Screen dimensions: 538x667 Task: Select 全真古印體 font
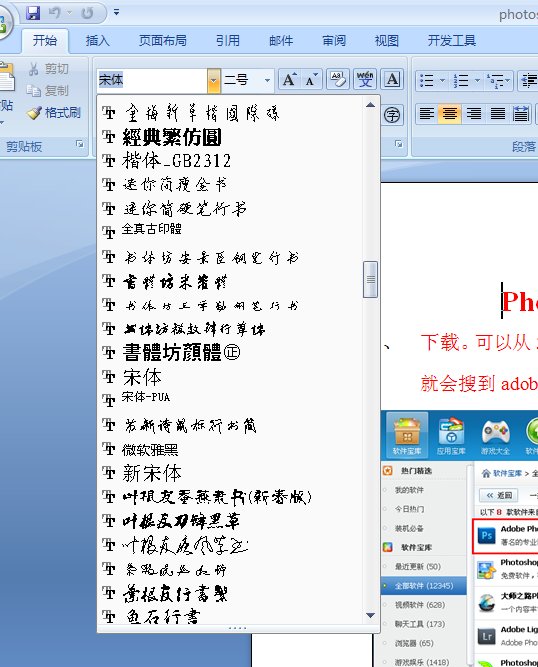(230, 232)
